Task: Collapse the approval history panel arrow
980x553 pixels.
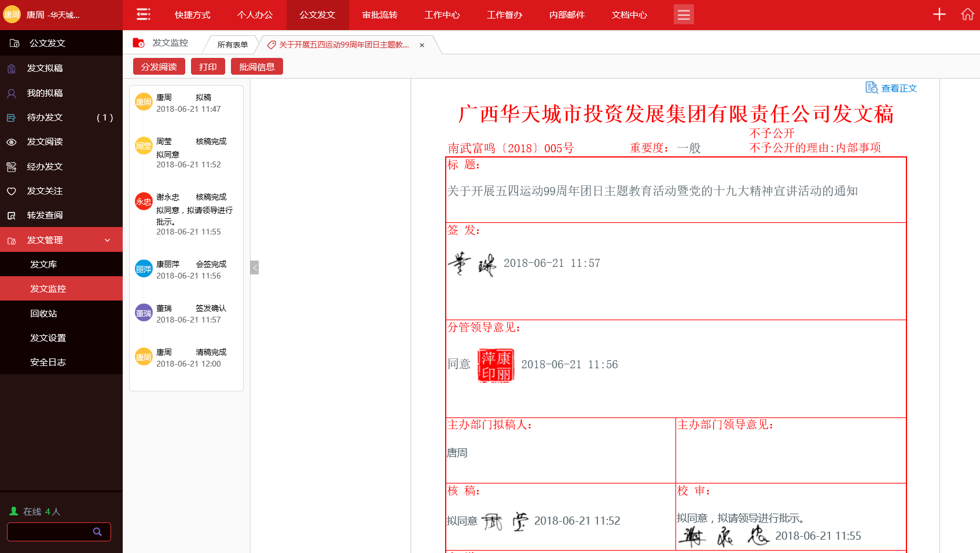Action: click(x=254, y=267)
